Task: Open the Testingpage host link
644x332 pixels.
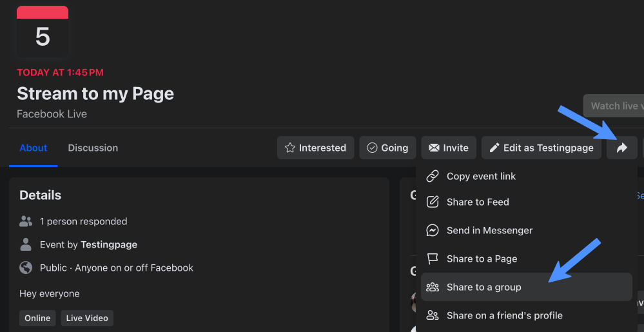Action: pos(108,244)
